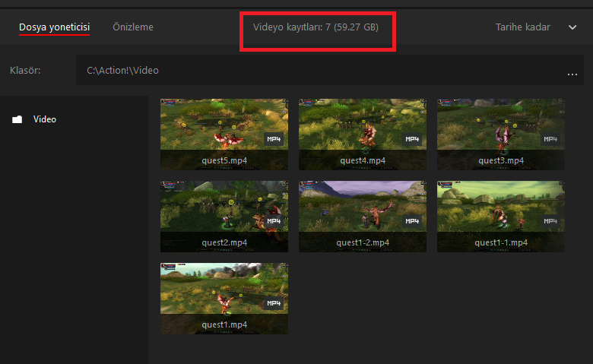This screenshot has height=364, width=593.
Task: Select the quest4.mp4 video thumbnail
Action: point(363,135)
